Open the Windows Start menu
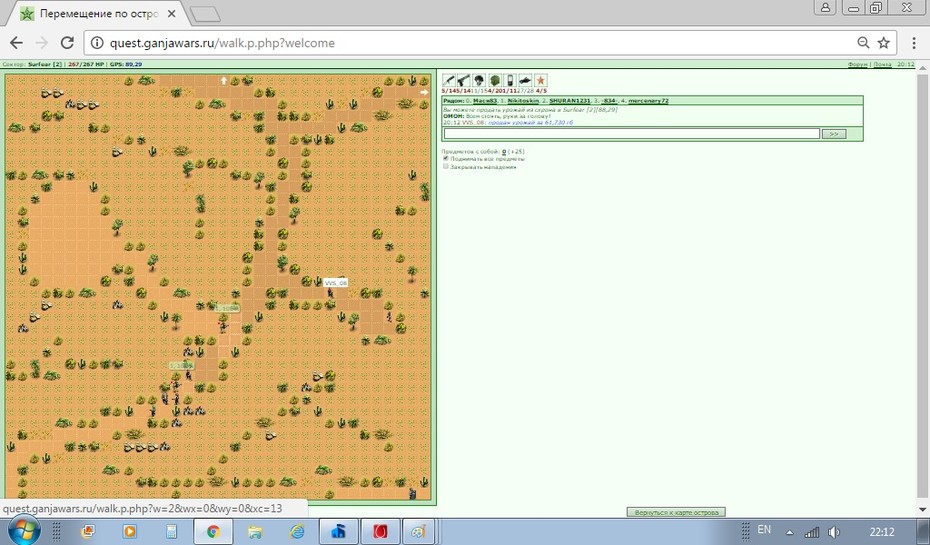930x545 pixels. click(24, 531)
